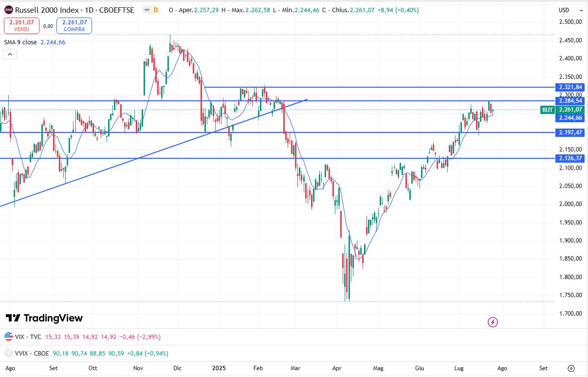Click the 1.700,00 price scale label
This screenshot has width=588, height=377.
point(570,314)
